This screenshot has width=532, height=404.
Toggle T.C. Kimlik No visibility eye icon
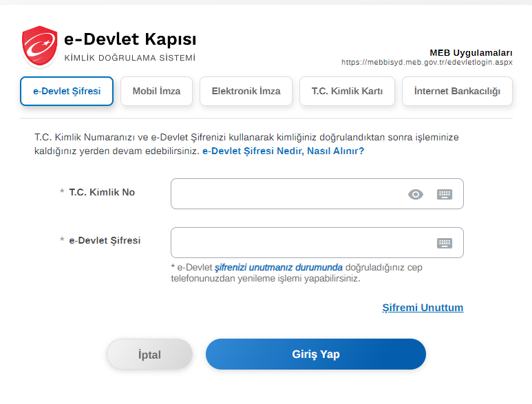tap(415, 194)
